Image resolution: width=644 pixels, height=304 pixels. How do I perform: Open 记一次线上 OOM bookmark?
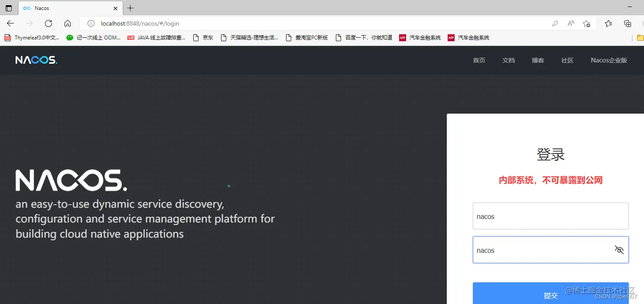click(94, 38)
